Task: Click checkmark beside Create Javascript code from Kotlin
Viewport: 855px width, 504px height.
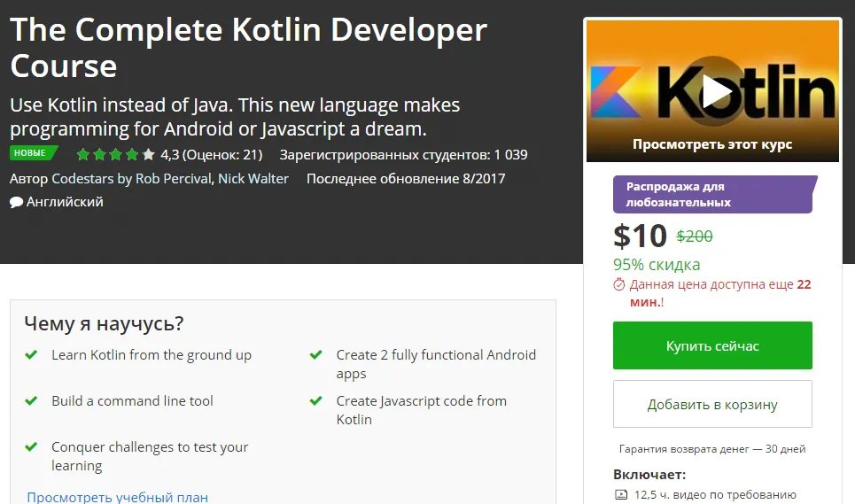Action: (315, 400)
